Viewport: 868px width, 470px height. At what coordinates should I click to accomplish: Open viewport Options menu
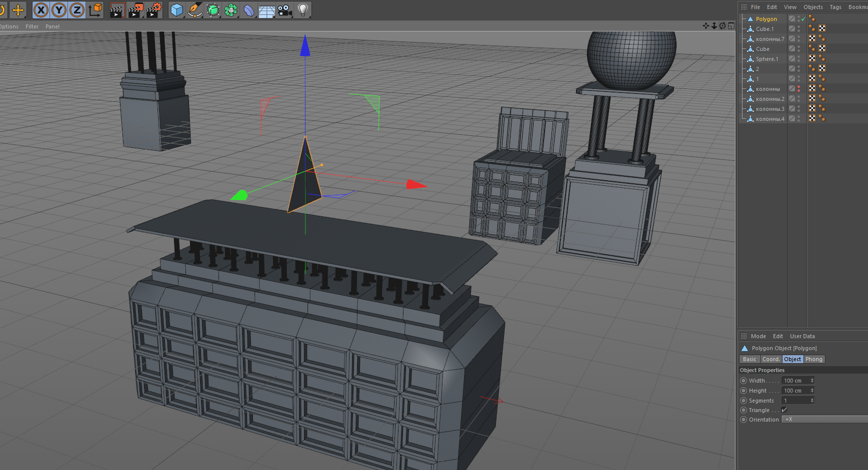point(8,26)
